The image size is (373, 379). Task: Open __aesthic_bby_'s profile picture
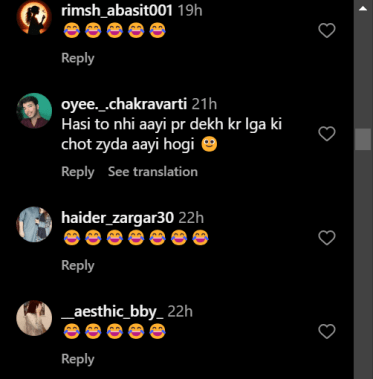(34, 318)
